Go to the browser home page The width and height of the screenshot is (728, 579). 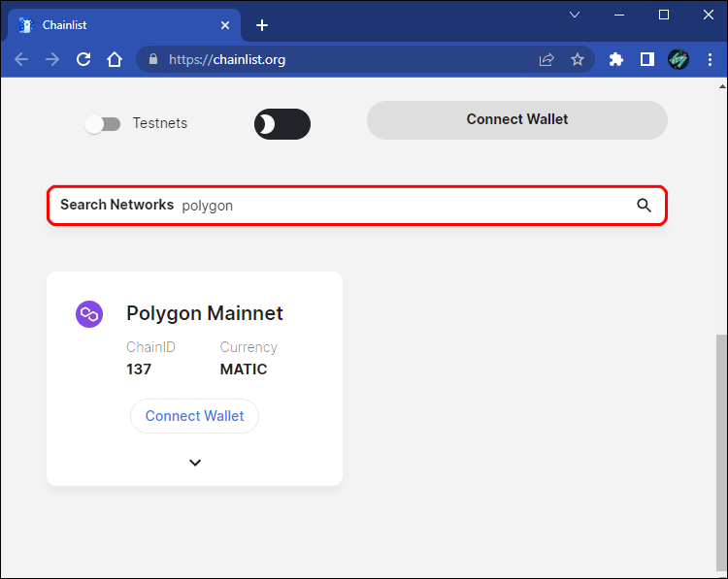pos(115,59)
